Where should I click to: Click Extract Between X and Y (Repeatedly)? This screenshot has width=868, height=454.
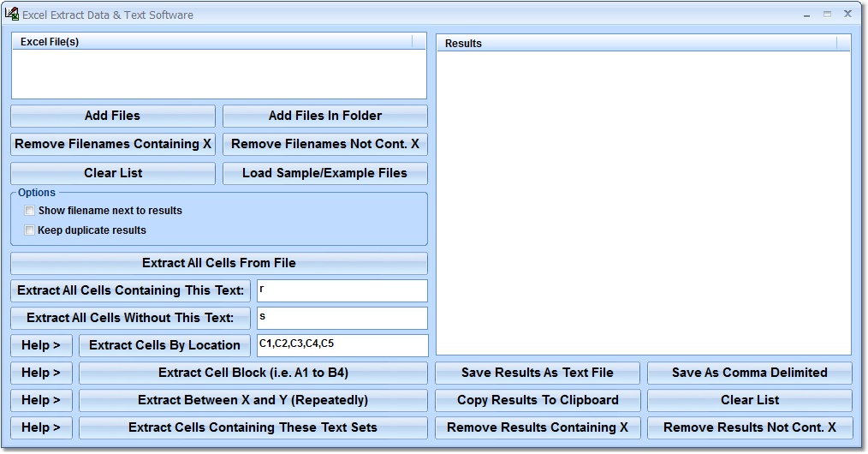tap(253, 400)
